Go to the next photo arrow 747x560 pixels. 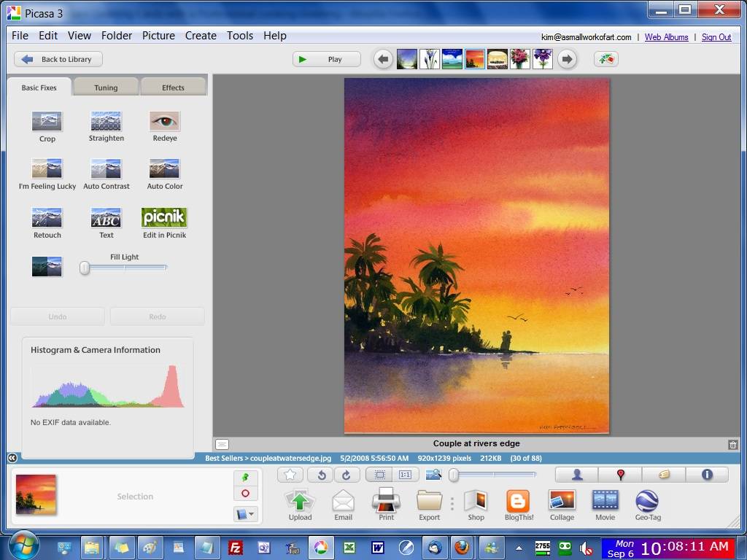click(567, 60)
